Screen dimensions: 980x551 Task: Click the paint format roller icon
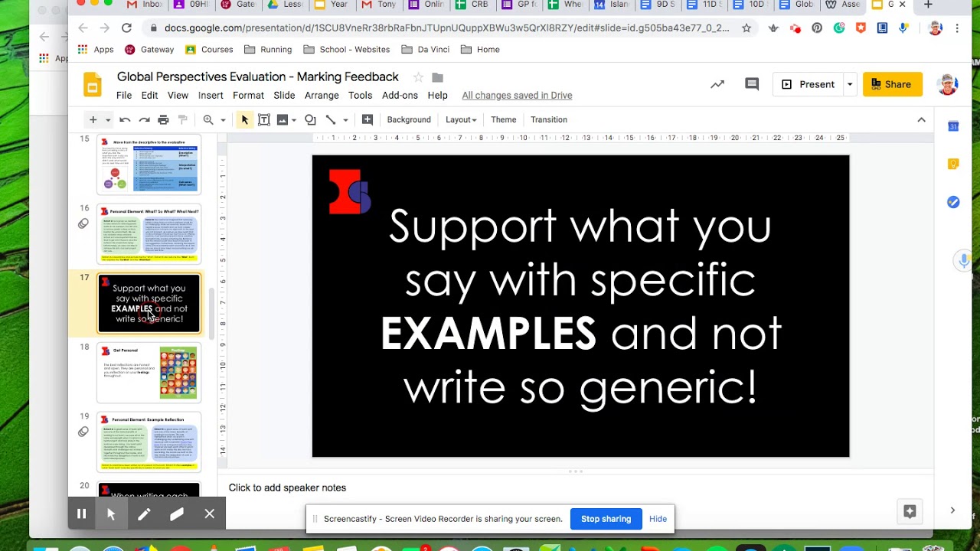click(182, 119)
